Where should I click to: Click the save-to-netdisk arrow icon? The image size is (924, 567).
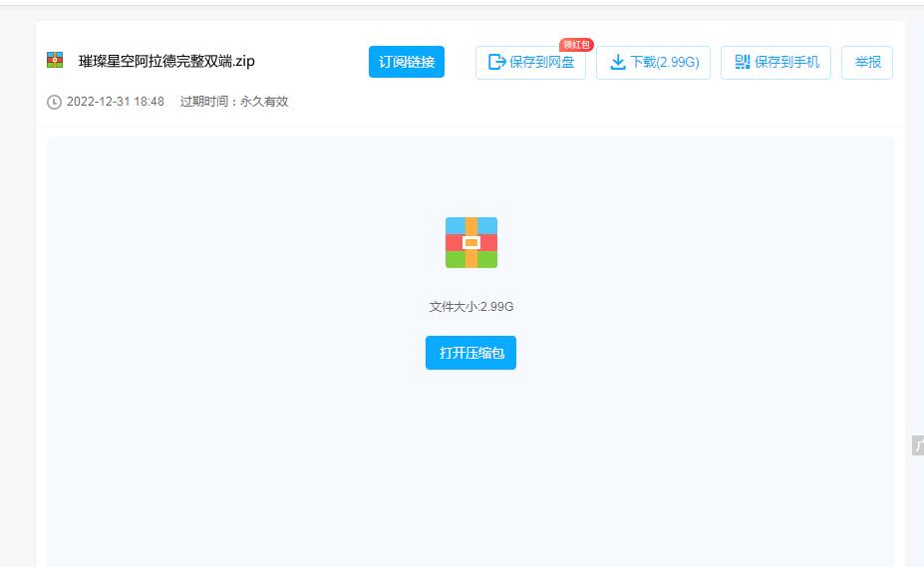pyautogui.click(x=496, y=62)
